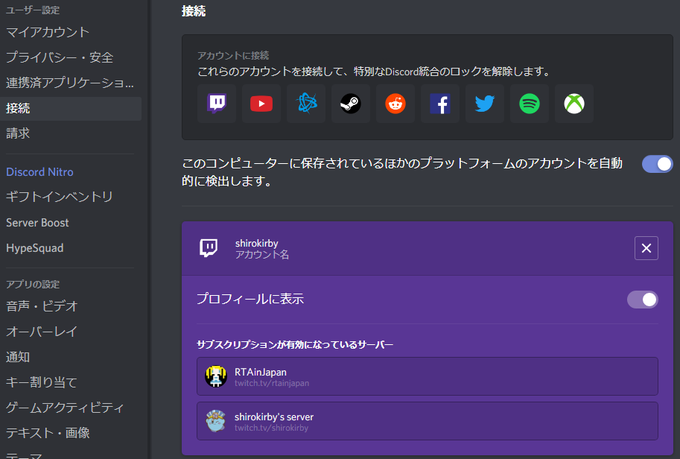The image size is (680, 459).
Task: Connect a Facebook account
Action: coord(440,104)
